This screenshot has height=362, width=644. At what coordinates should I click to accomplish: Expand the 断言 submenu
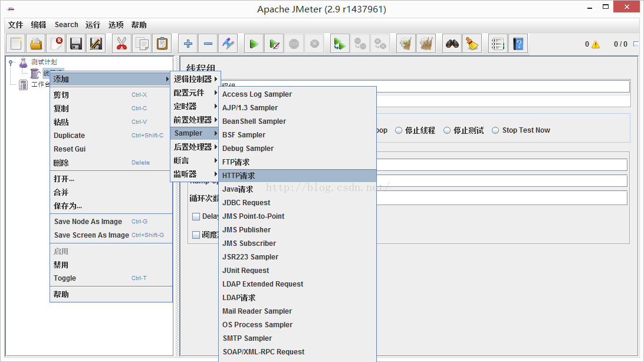coord(195,160)
